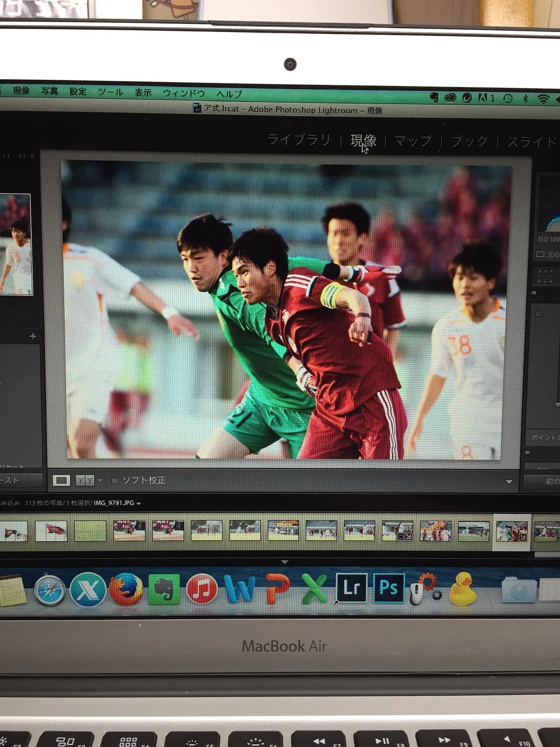Open the Wi-Fi status menu
This screenshot has width=560, height=747.
pyautogui.click(x=543, y=99)
